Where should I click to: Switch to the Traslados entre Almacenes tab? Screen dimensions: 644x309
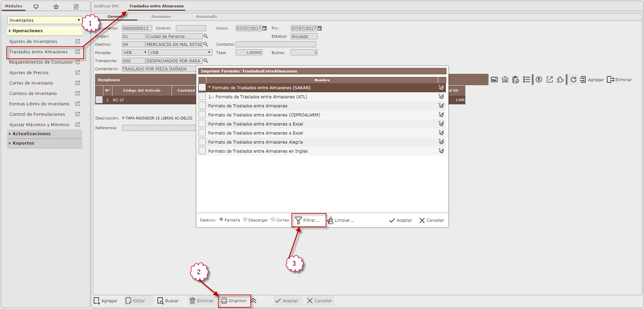point(156,6)
